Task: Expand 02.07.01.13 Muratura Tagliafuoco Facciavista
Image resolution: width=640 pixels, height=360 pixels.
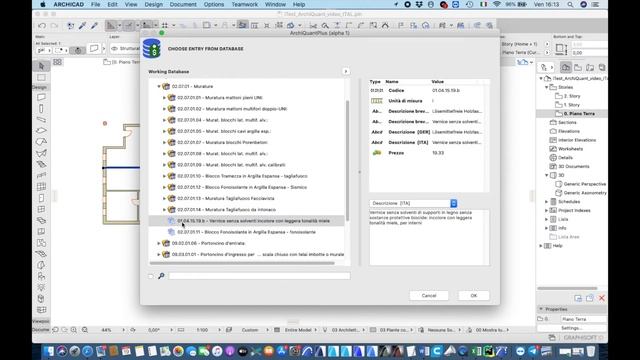Action: [164, 198]
